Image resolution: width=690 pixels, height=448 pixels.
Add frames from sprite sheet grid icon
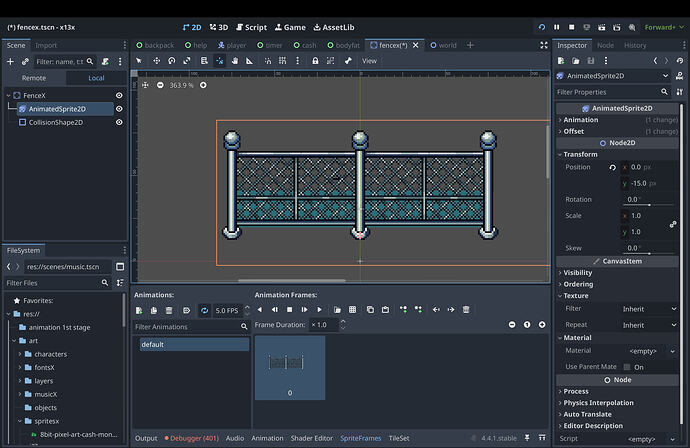point(352,310)
